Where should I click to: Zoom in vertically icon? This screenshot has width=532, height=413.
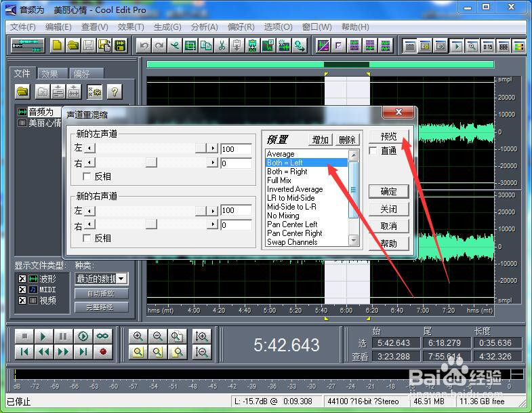(x=201, y=336)
